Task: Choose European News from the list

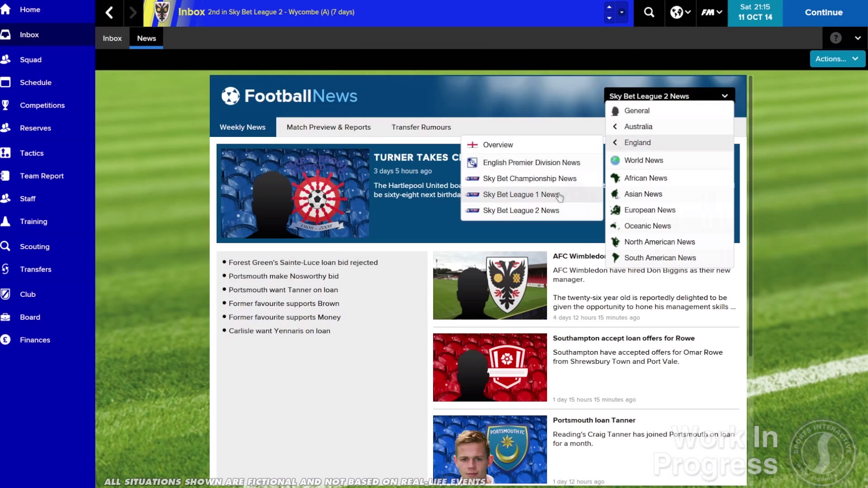Action: (649, 210)
